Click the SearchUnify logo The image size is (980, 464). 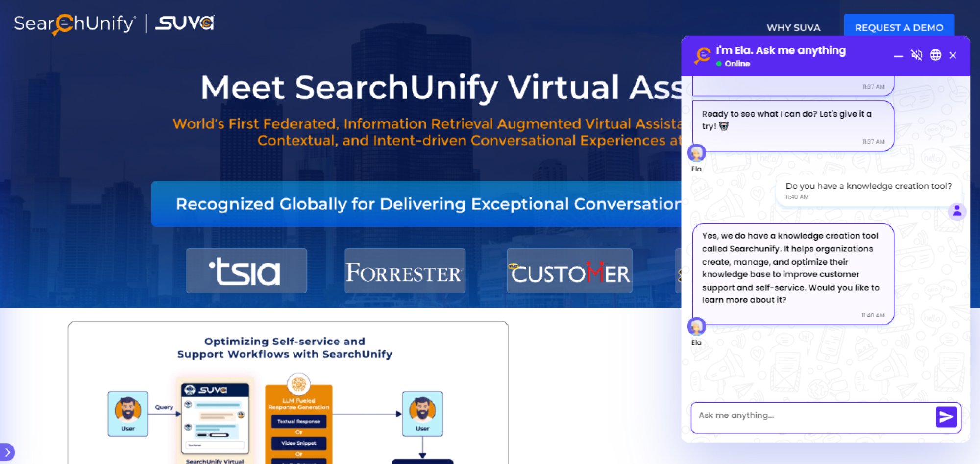74,24
